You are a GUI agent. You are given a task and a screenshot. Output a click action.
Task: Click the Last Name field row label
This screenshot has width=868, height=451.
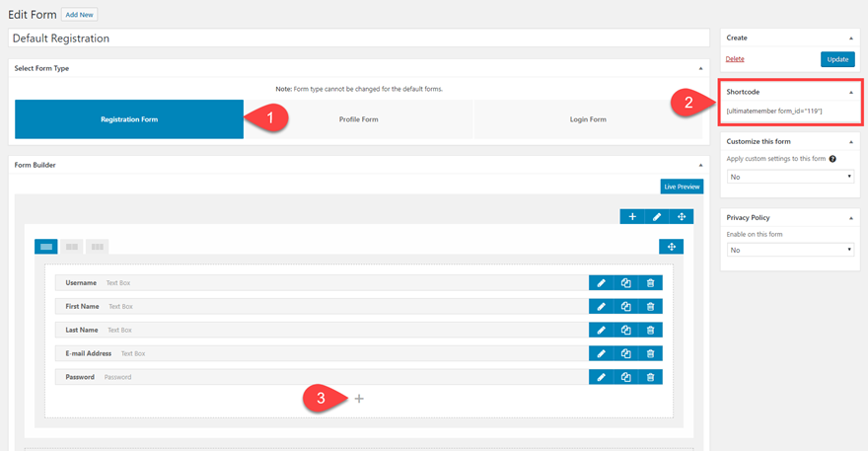pos(81,330)
